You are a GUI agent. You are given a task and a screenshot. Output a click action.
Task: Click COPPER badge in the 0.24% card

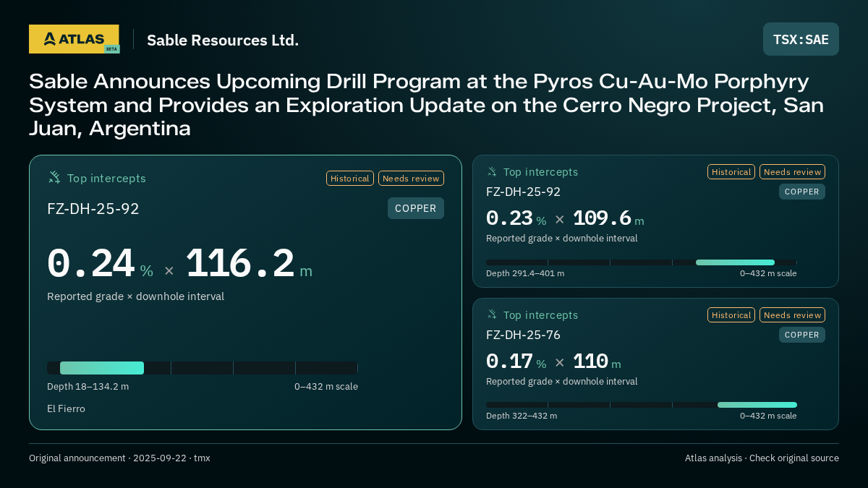coord(416,208)
